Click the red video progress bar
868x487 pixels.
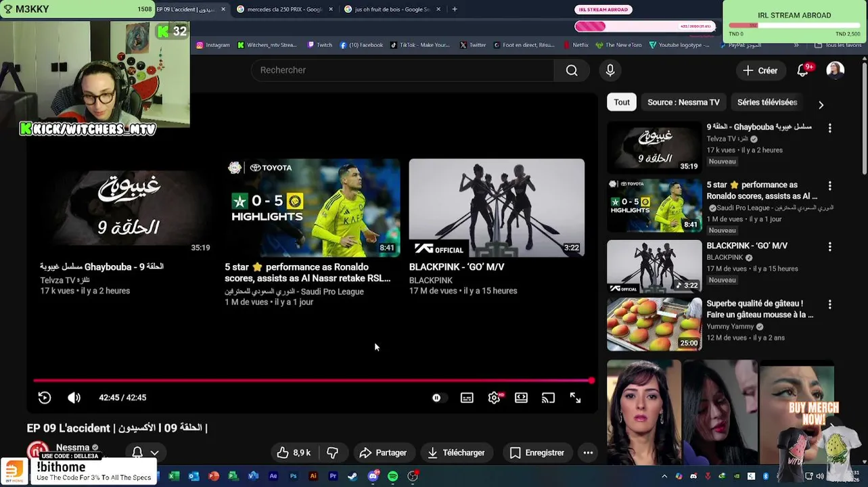coord(313,381)
